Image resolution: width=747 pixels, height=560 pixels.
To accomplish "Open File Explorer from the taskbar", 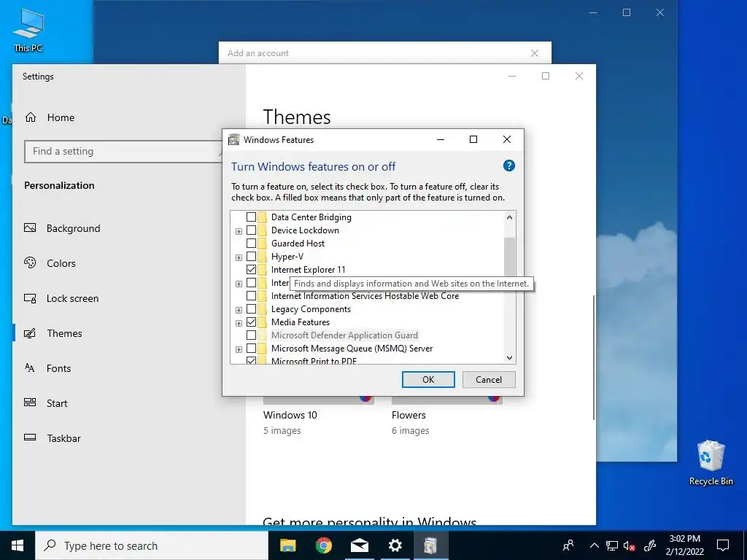I will point(287,545).
